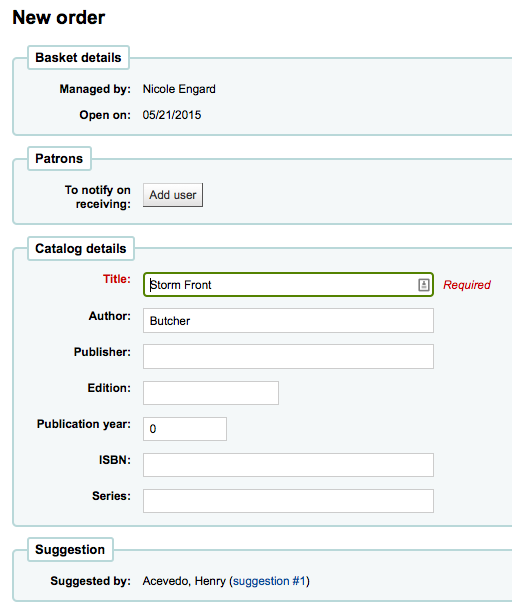This screenshot has height=610, width=512.
Task: Click the Edition text box
Action: coord(211,393)
